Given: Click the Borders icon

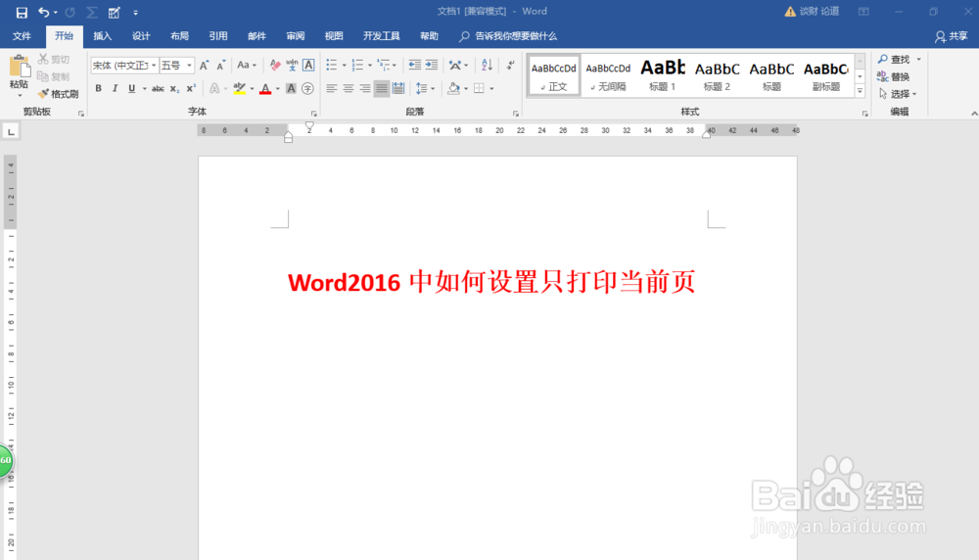Looking at the screenshot, I should coord(479,89).
